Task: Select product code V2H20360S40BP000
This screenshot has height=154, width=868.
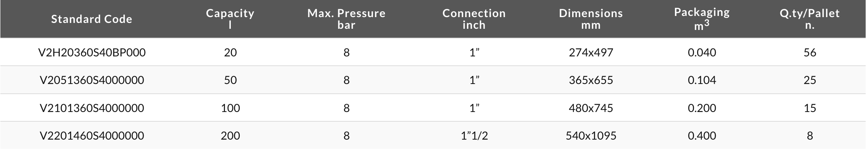Action: point(92,52)
